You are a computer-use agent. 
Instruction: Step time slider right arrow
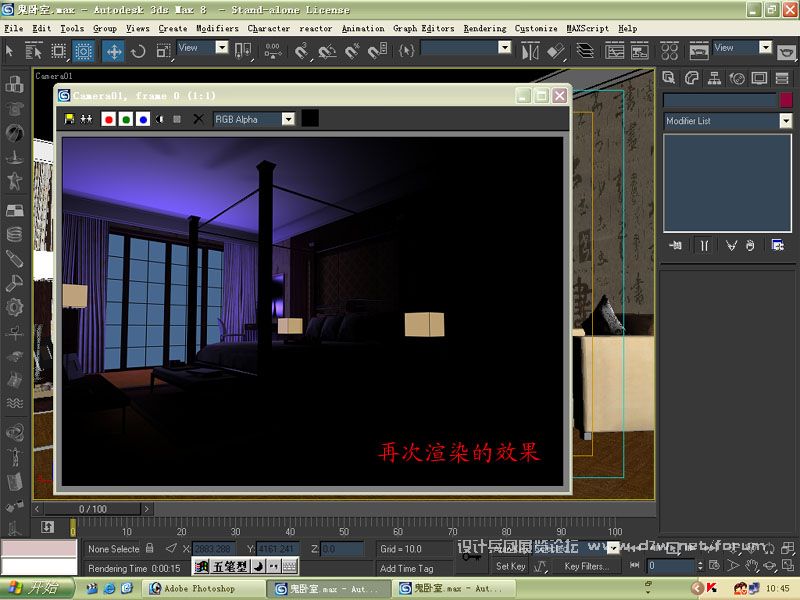pyautogui.click(x=146, y=509)
